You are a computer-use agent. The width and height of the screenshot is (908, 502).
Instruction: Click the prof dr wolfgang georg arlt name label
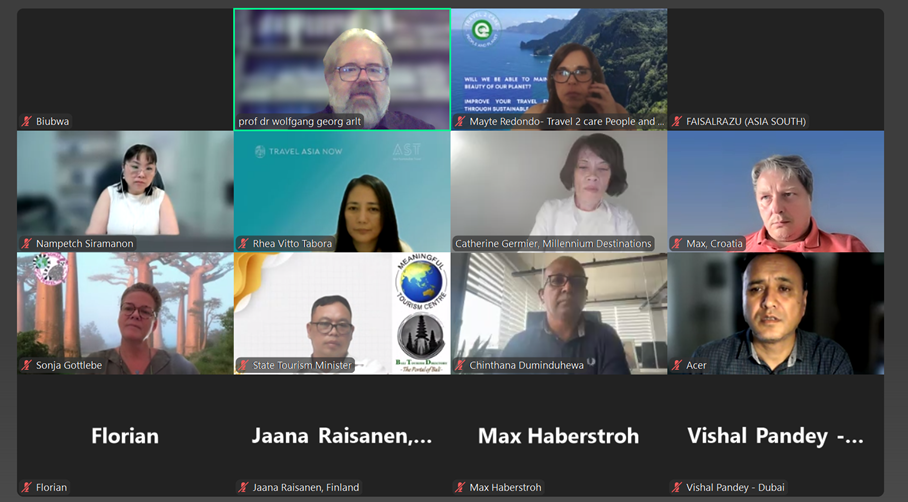(299, 122)
